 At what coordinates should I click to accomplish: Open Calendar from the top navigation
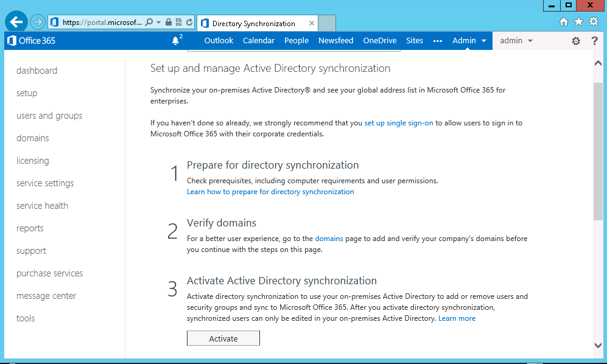coord(259,40)
